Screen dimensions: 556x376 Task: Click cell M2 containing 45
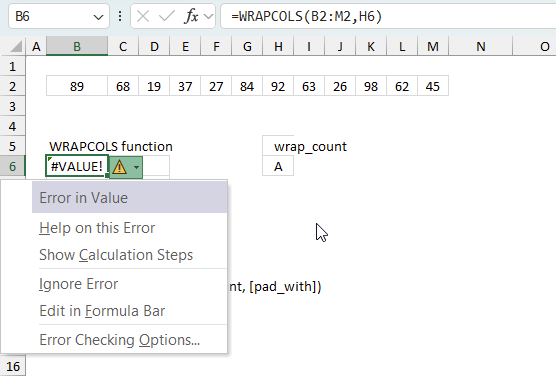(433, 86)
